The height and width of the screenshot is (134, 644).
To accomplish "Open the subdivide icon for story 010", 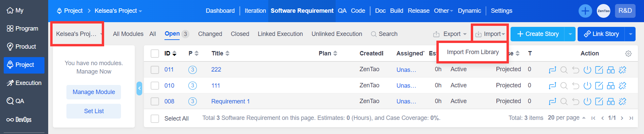I will tap(611, 86).
